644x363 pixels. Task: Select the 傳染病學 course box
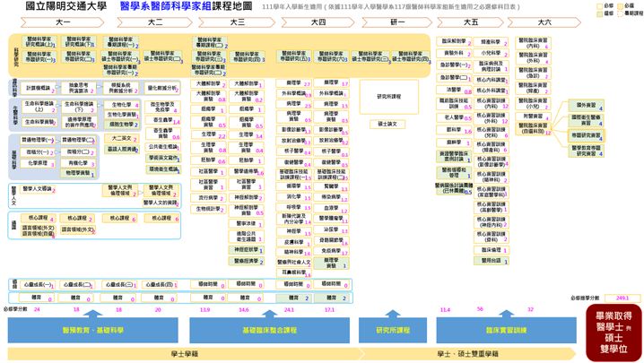[x=331, y=197]
